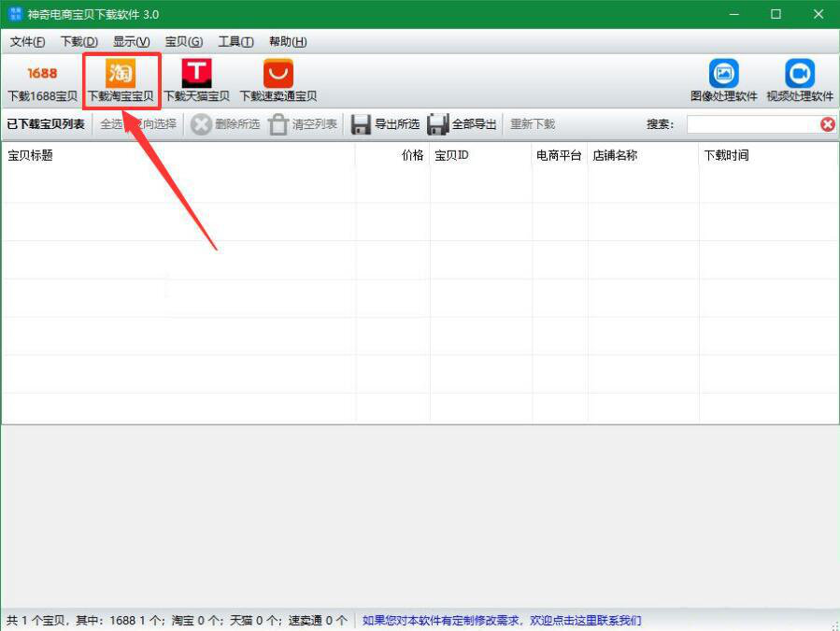
Task: Click the 重新下载 re-download button
Action: (533, 124)
